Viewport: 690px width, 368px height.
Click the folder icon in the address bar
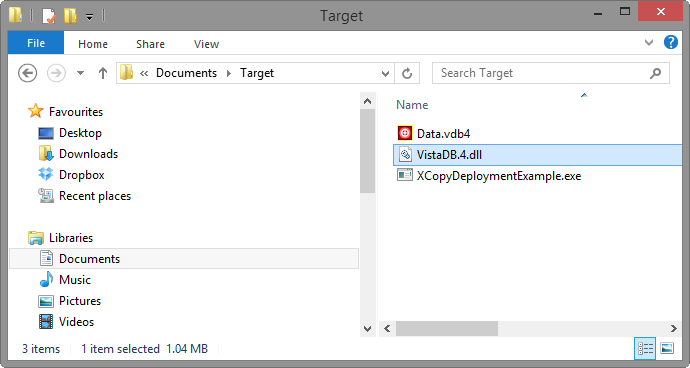click(126, 73)
